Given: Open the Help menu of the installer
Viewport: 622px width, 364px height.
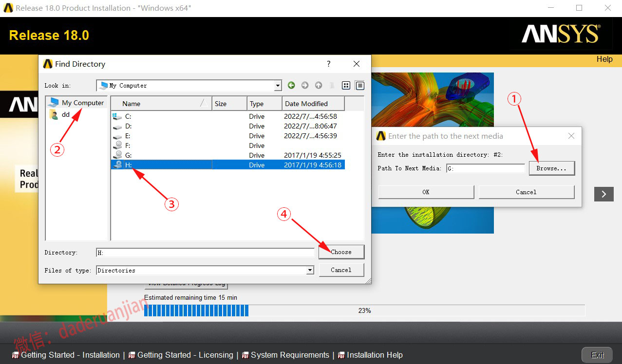Looking at the screenshot, I should pyautogui.click(x=604, y=59).
